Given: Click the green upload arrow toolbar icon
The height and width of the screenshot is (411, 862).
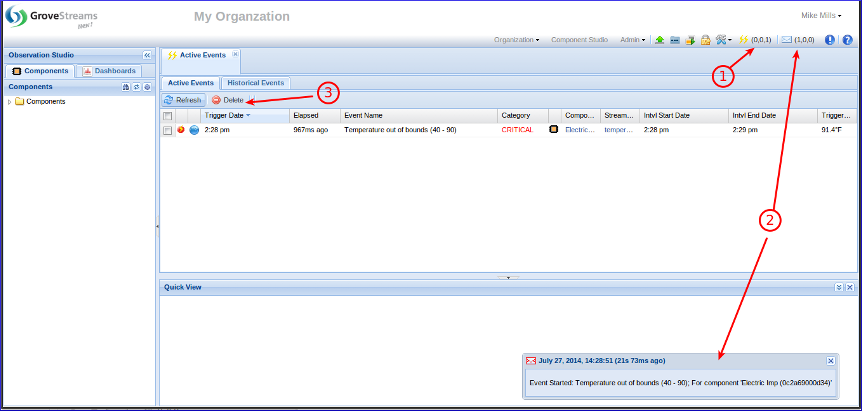Looking at the screenshot, I should click(x=660, y=40).
